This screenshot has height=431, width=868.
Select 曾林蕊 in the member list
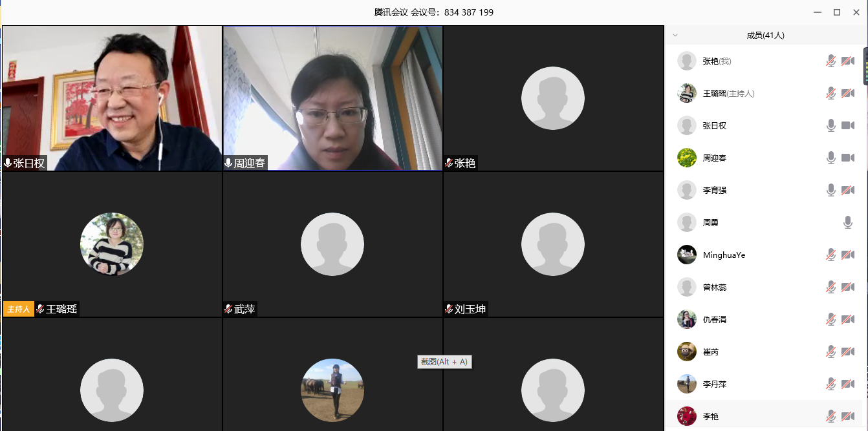pyautogui.click(x=714, y=288)
